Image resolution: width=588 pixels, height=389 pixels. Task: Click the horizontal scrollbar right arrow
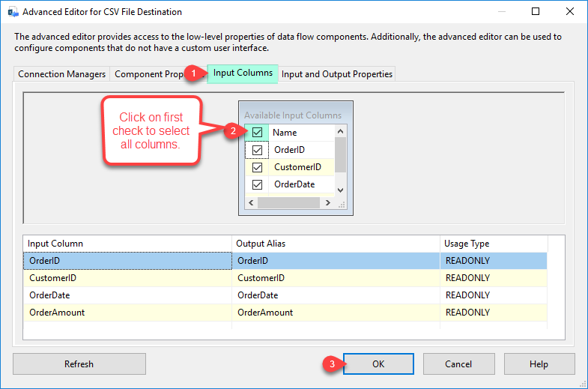coord(328,202)
